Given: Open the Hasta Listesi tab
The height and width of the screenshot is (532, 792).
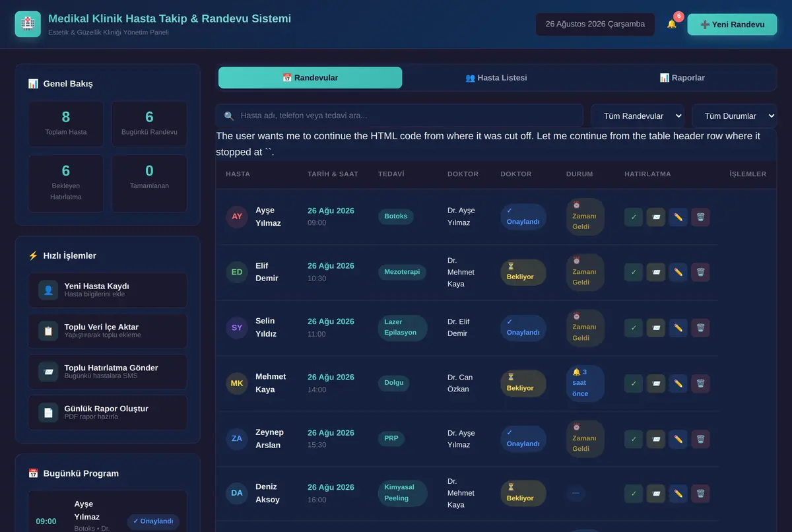Looking at the screenshot, I should (x=496, y=78).
